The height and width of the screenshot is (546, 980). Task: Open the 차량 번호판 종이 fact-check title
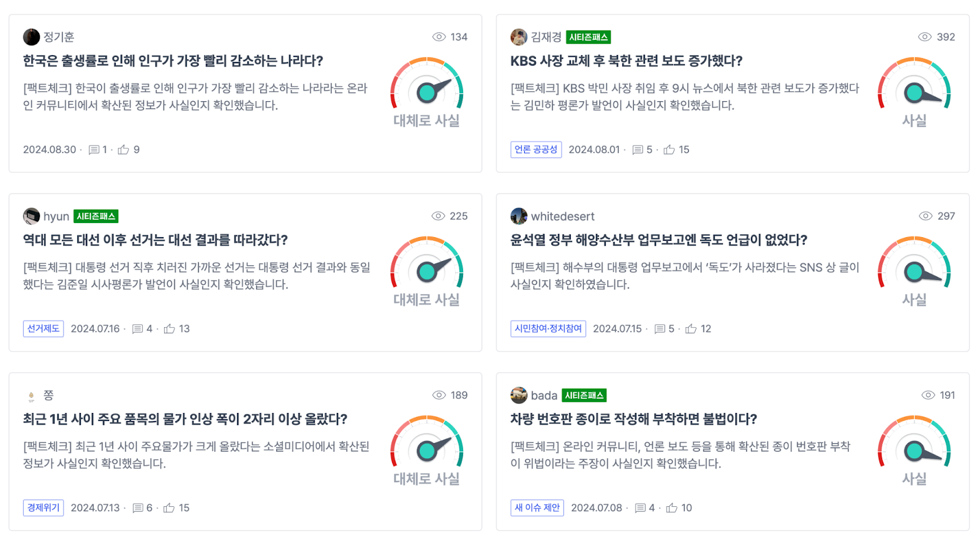633,419
